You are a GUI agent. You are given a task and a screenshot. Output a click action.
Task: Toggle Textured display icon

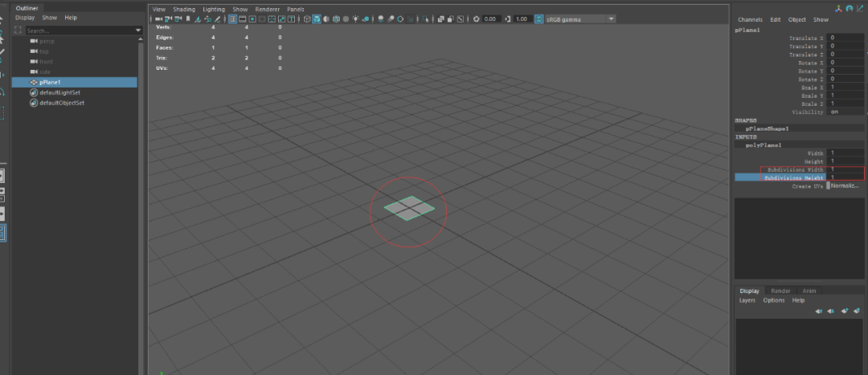[x=346, y=18]
